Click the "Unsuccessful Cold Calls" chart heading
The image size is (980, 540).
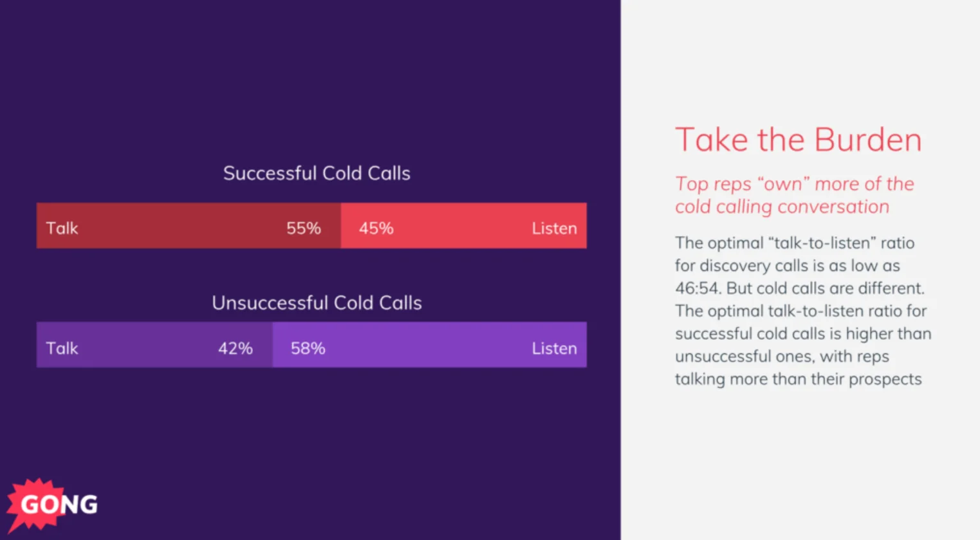pos(317,303)
